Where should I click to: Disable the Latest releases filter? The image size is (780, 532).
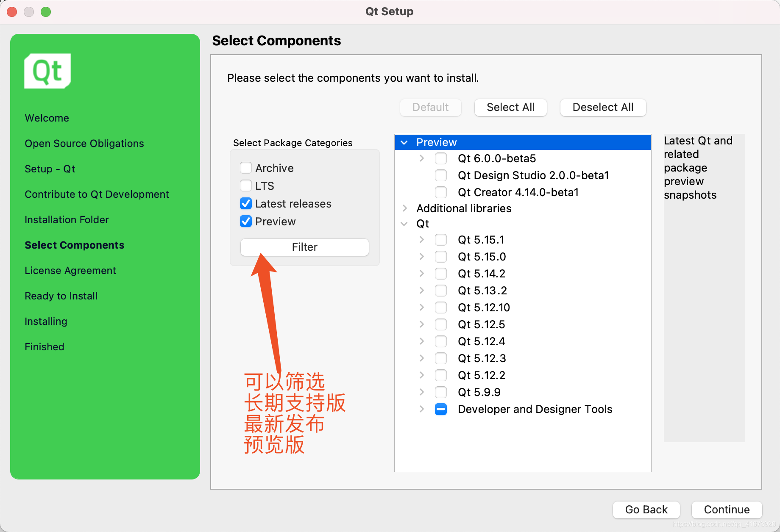click(245, 203)
